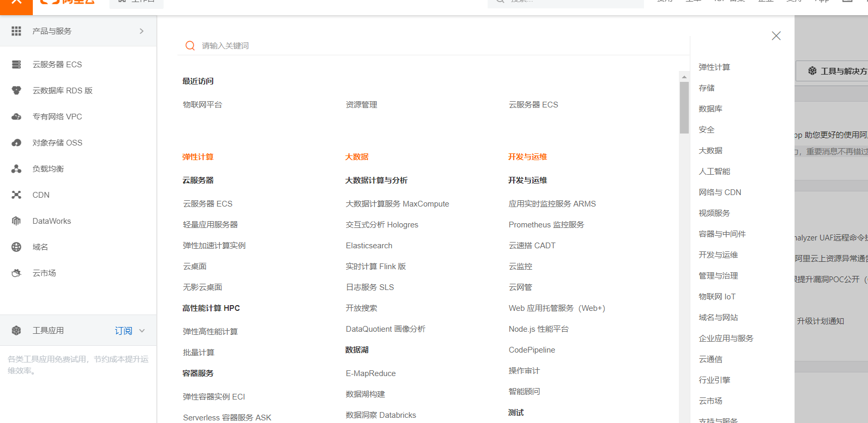Jump to 容器与中间件 category
Screen dimensions: 868x423
click(x=722, y=234)
